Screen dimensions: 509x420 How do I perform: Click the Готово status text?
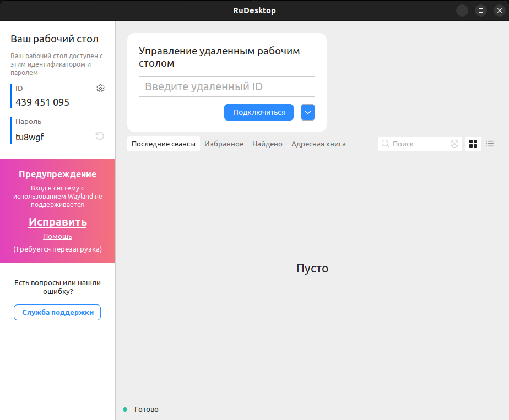coord(147,410)
